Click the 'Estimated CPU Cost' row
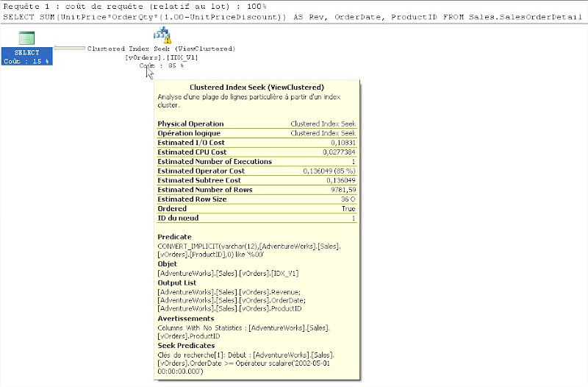 point(257,152)
